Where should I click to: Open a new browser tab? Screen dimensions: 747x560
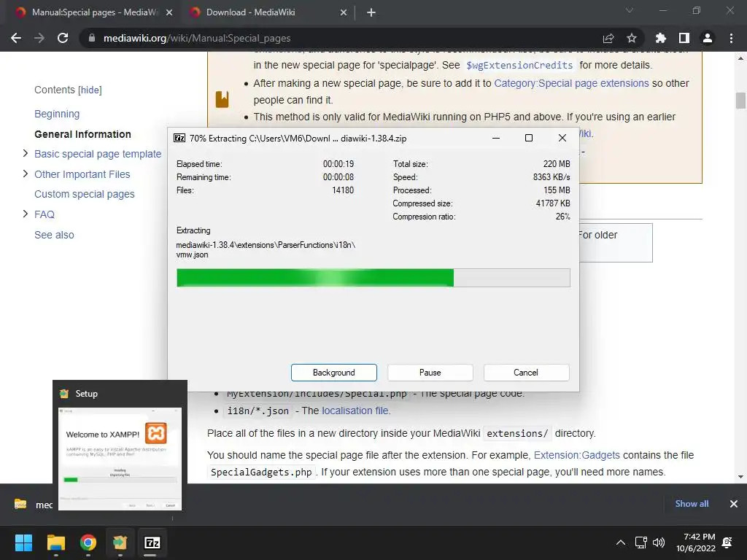[x=371, y=13]
